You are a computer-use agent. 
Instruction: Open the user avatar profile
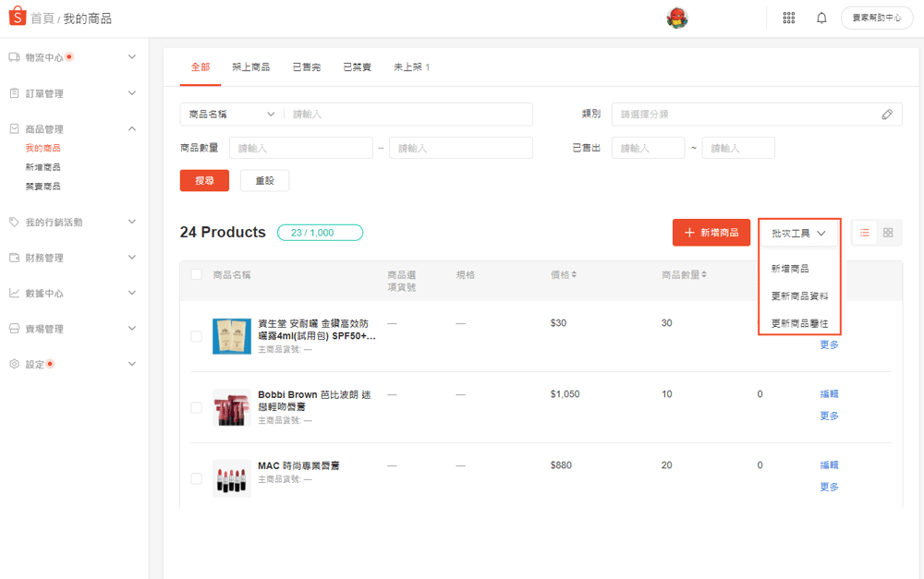pos(677,18)
